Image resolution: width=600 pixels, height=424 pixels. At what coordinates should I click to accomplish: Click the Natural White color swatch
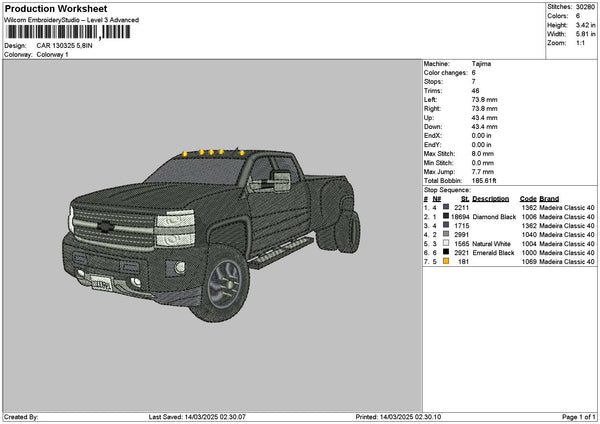[x=446, y=243]
